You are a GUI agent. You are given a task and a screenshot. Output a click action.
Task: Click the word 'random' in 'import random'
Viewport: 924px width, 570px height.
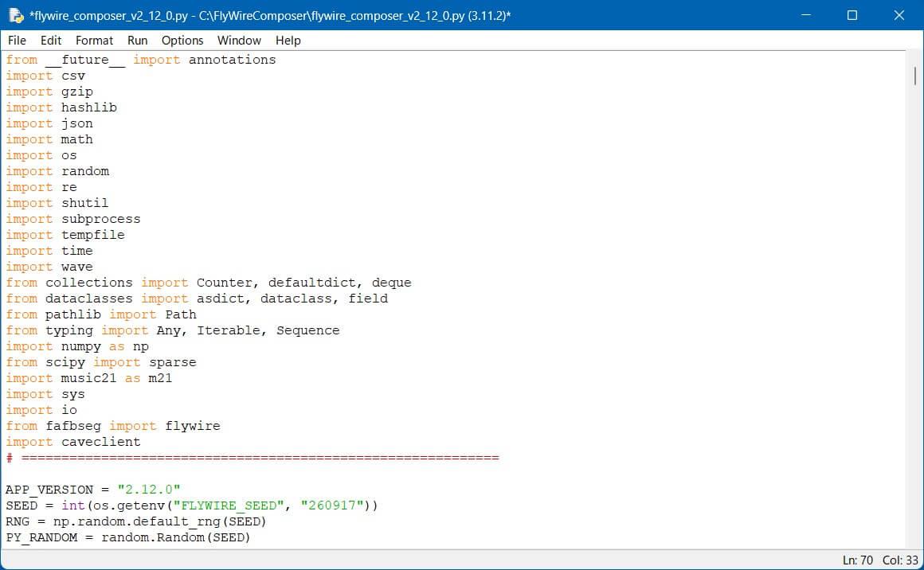pyautogui.click(x=85, y=171)
